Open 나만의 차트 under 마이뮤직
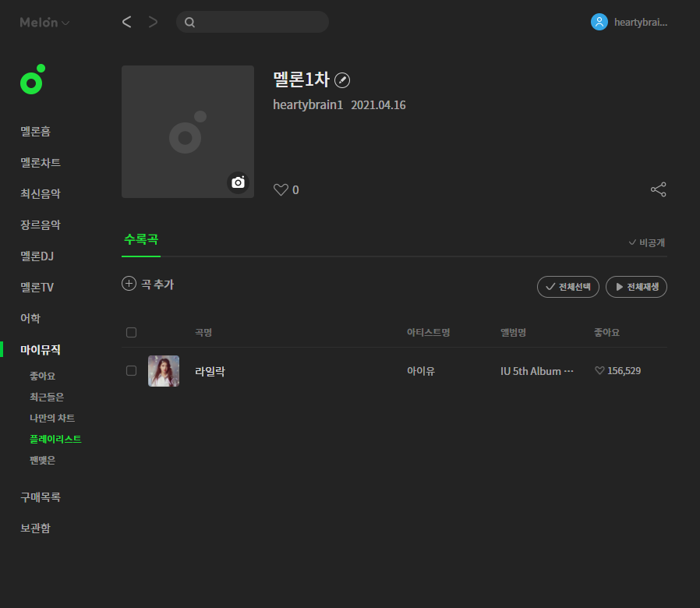The width and height of the screenshot is (700, 608). (x=52, y=418)
